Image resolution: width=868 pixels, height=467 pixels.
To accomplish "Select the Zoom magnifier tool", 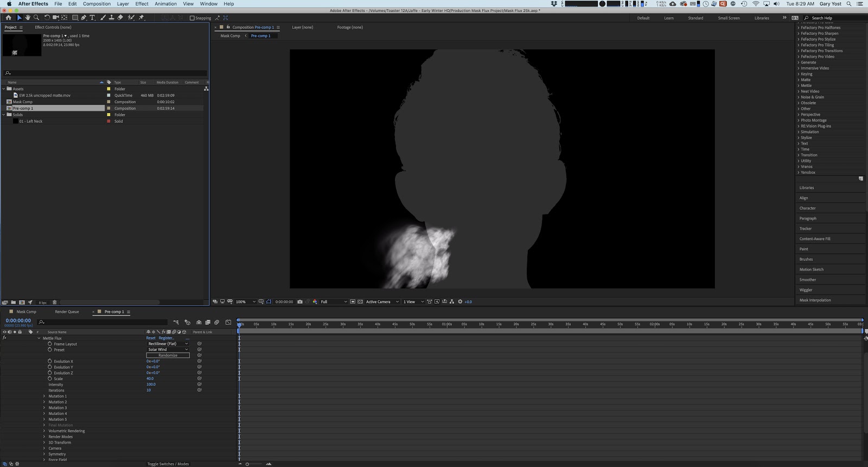I will (36, 17).
